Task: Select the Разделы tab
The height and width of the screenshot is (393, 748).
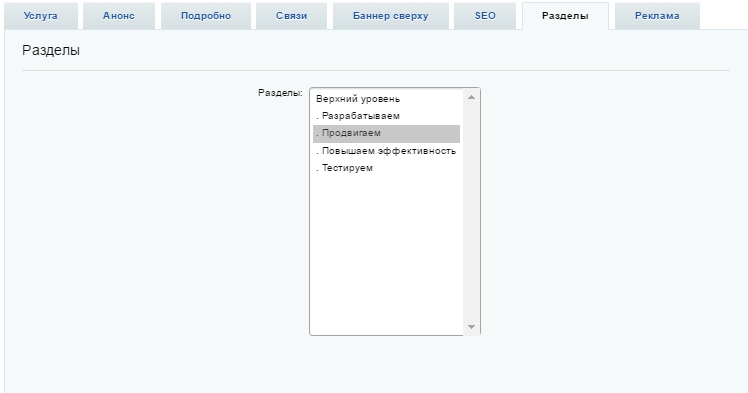Action: click(x=565, y=16)
